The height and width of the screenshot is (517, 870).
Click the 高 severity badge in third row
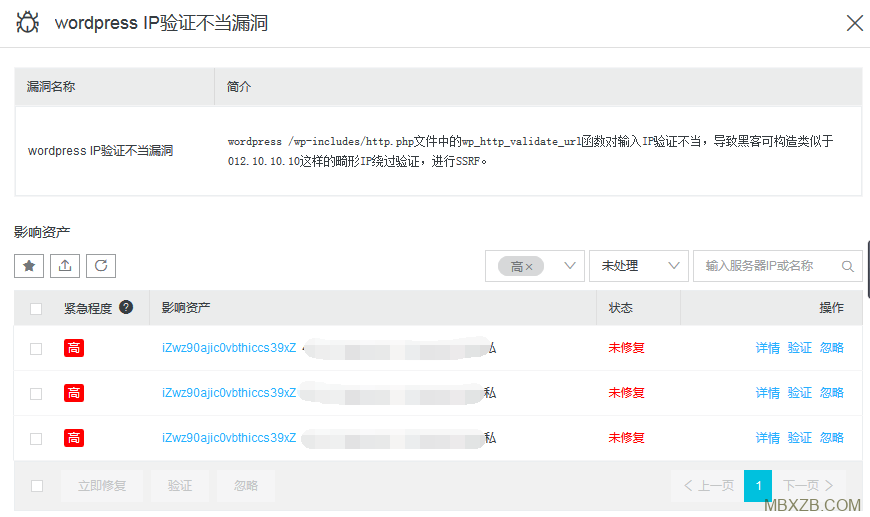click(74, 438)
